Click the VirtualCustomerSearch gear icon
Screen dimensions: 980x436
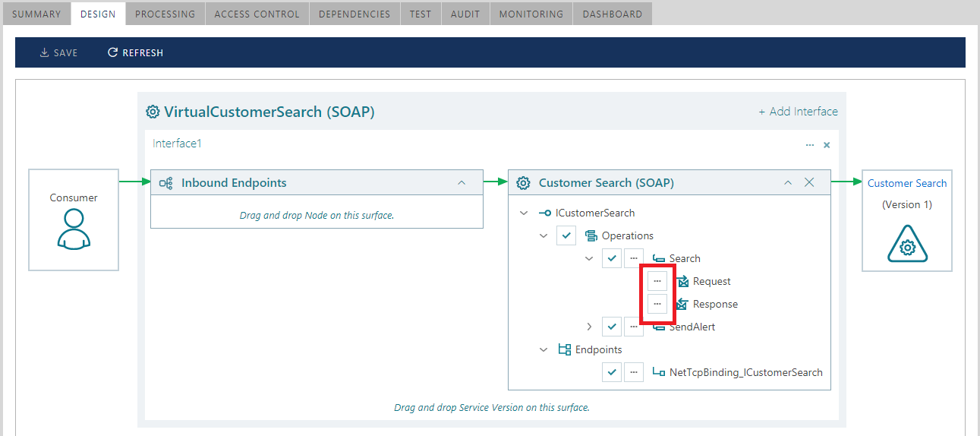point(153,112)
